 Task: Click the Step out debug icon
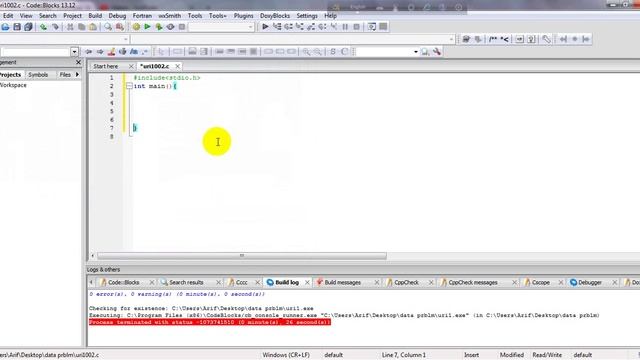tap(311, 27)
